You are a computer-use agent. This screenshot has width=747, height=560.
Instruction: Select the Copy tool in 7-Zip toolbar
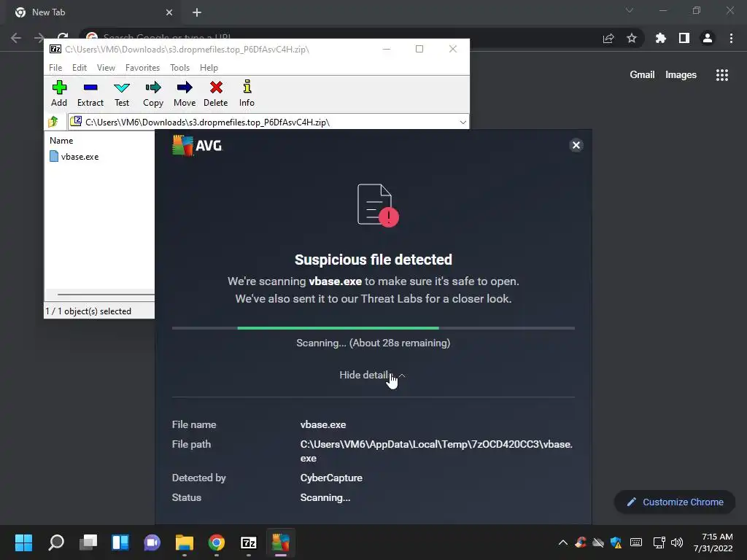(153, 93)
